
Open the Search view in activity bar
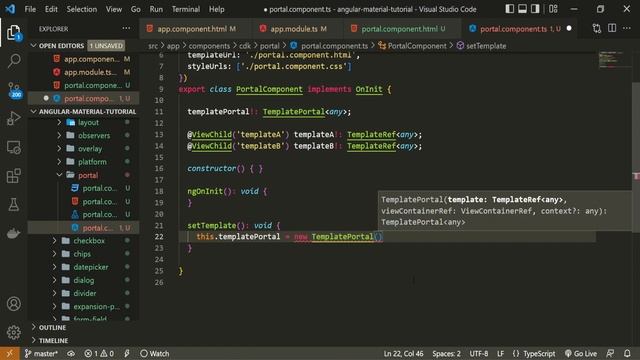point(13,61)
